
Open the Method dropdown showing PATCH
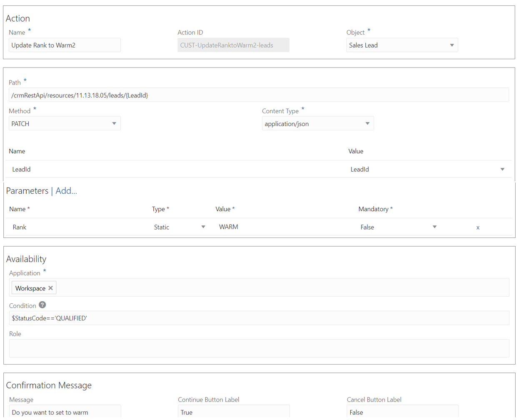(x=65, y=123)
